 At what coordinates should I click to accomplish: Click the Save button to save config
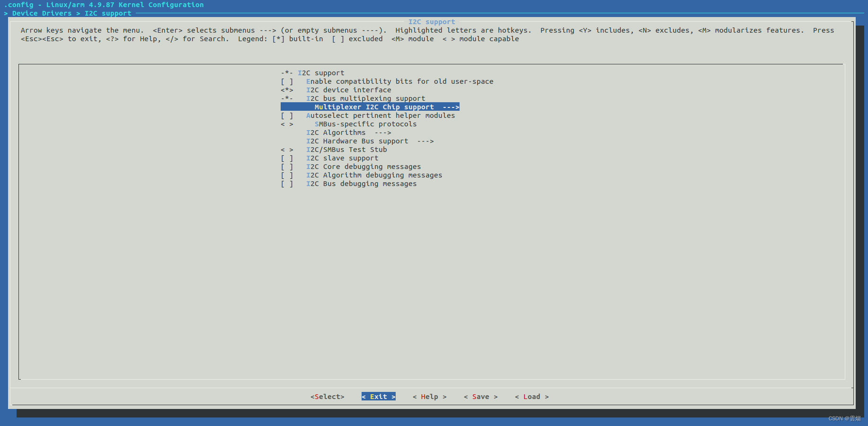[480, 397]
